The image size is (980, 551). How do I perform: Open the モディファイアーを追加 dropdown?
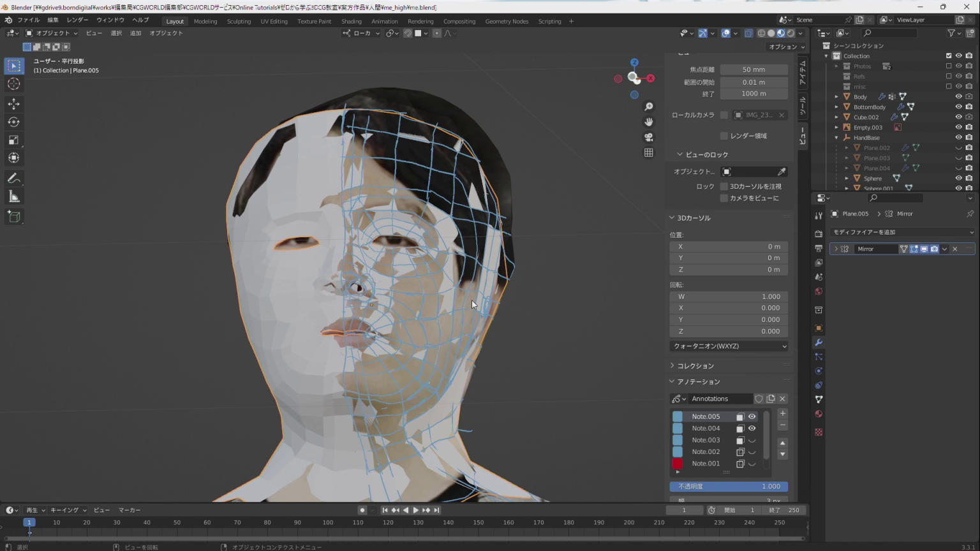click(902, 232)
